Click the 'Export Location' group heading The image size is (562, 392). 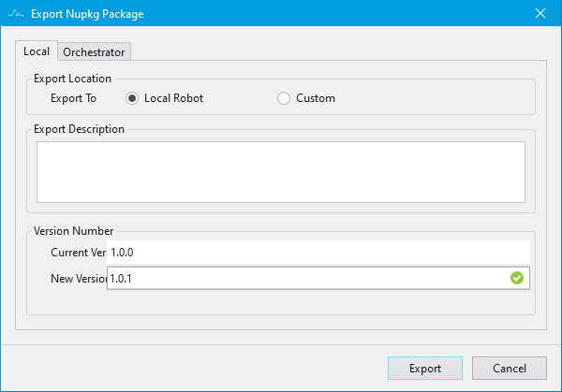tap(72, 79)
